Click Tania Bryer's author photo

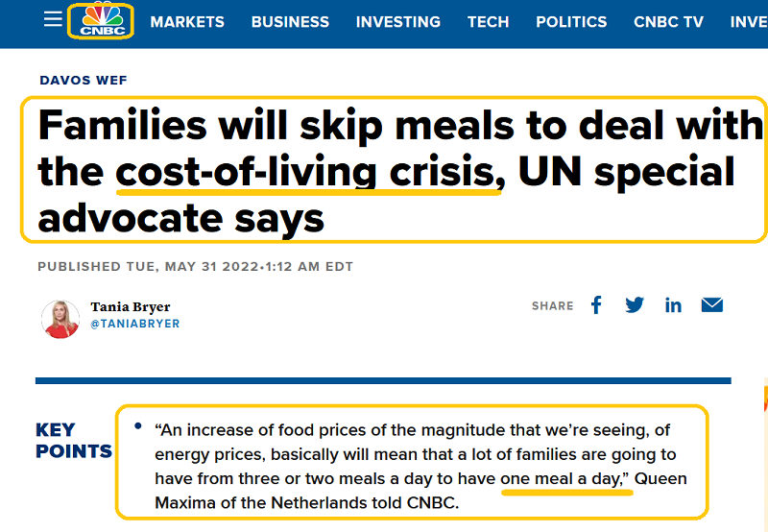pos(60,318)
